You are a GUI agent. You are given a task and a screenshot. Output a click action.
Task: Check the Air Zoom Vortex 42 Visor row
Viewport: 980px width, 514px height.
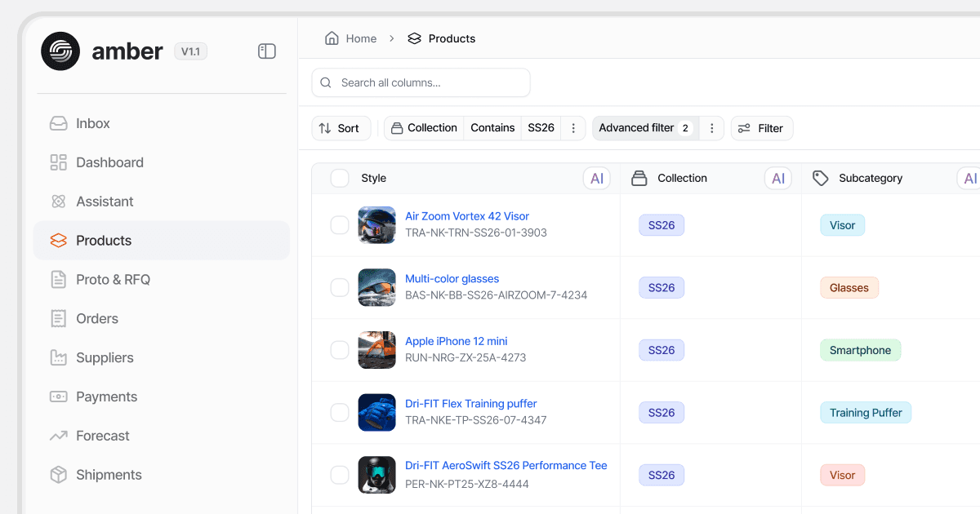(340, 225)
